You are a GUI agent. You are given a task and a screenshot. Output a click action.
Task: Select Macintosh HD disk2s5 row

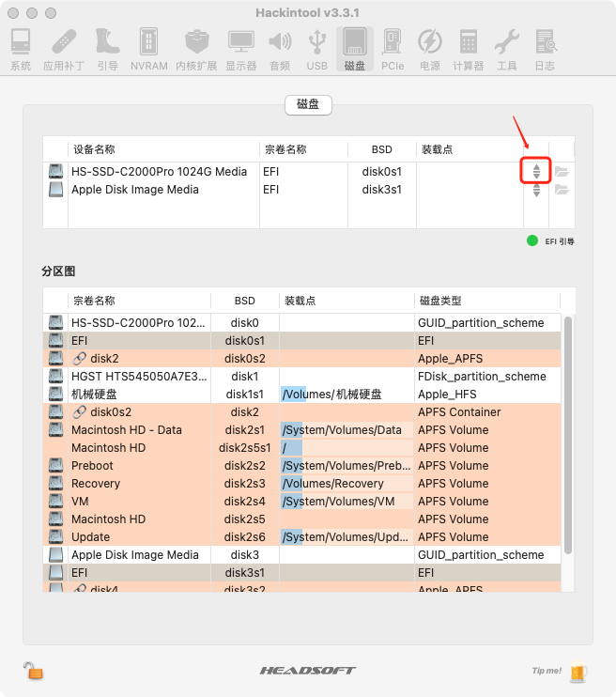(x=302, y=519)
